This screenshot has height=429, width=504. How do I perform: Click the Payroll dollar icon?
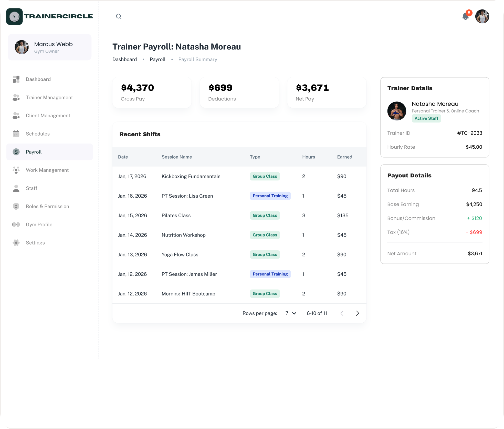click(16, 152)
